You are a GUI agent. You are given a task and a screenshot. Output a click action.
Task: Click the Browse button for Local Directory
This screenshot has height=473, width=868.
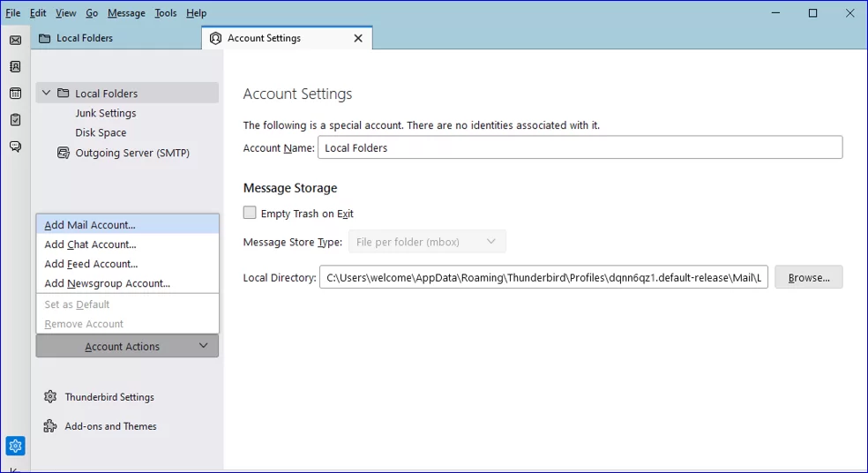coord(809,277)
